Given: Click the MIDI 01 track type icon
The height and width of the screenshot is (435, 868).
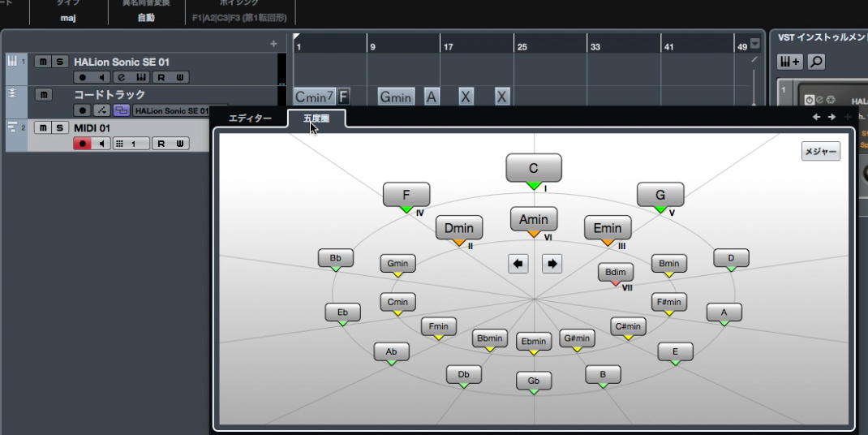Looking at the screenshot, I should [12, 127].
